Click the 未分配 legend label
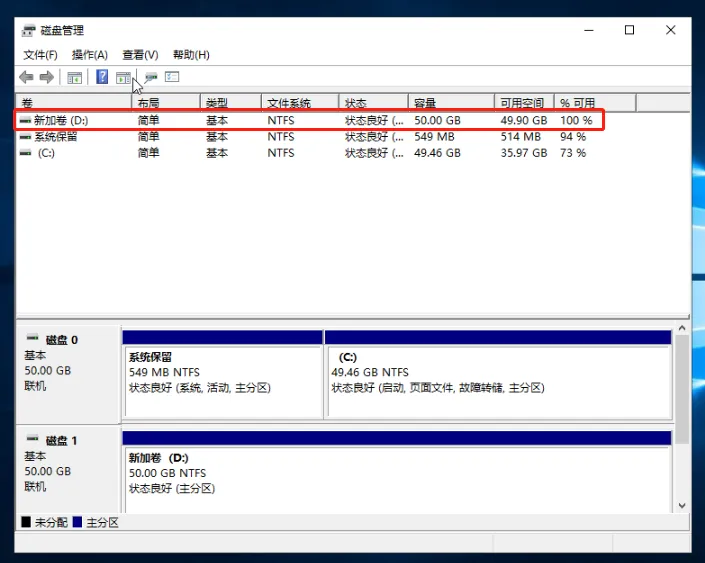Image resolution: width=705 pixels, height=563 pixels. point(51,523)
